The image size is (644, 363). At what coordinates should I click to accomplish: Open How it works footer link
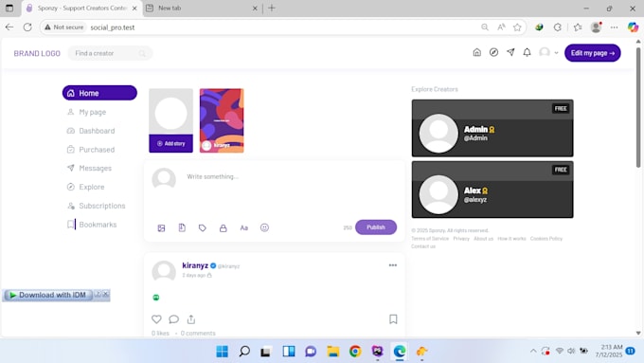pyautogui.click(x=511, y=239)
